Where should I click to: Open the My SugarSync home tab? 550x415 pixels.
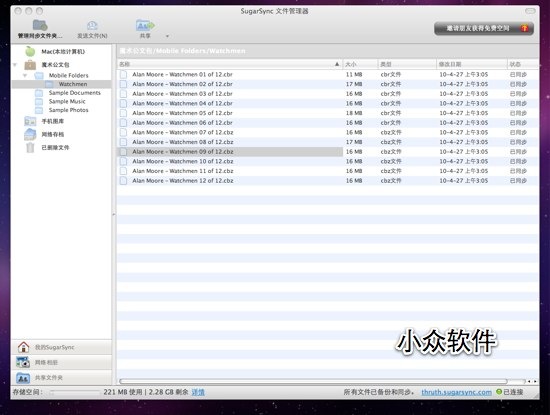click(x=61, y=347)
